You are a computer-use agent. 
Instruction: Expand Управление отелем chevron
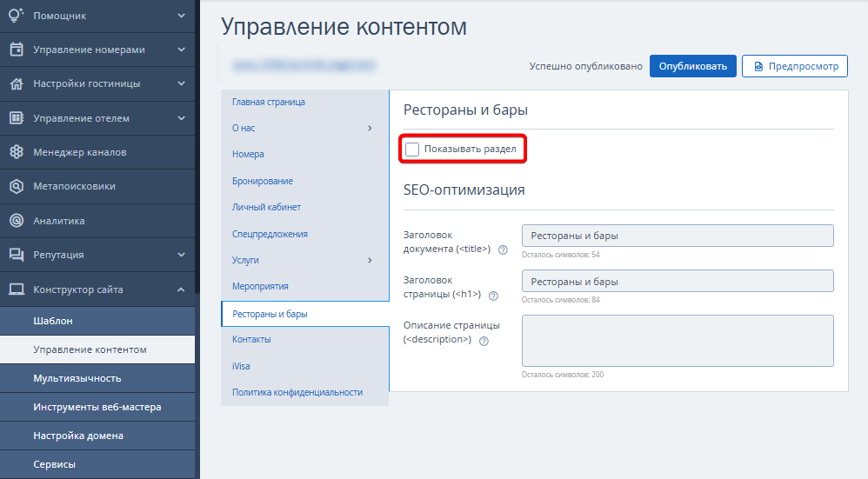point(181,118)
